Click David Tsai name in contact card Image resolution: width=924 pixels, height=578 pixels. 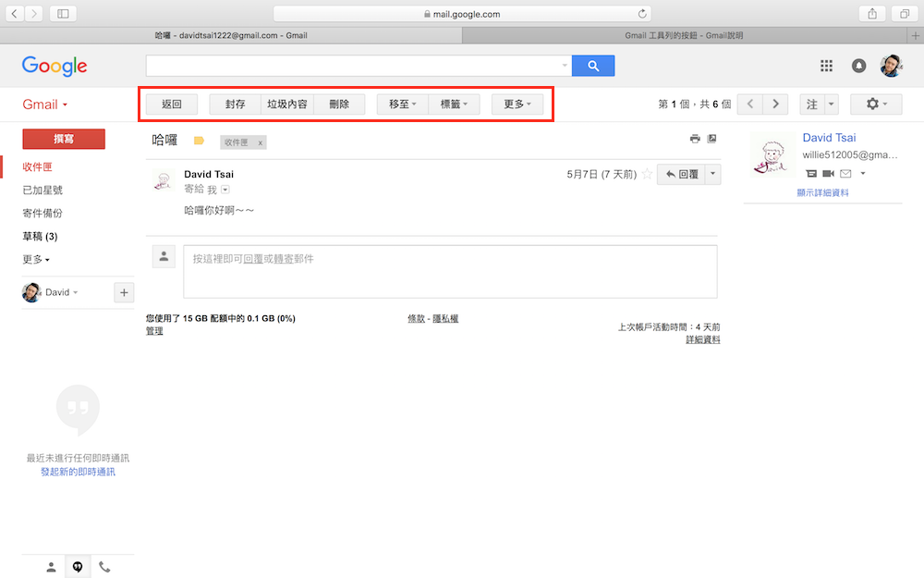tap(829, 138)
